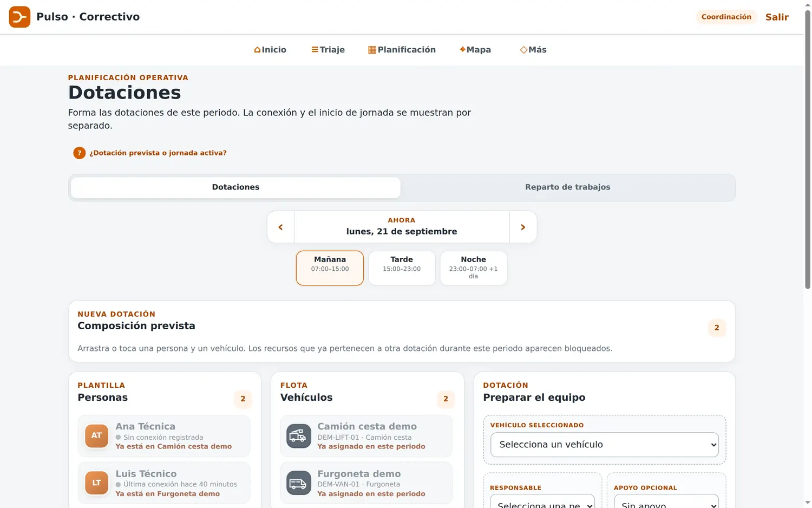812x508 pixels.
Task: Click the Furgoneta demo van icon
Action: point(298,483)
